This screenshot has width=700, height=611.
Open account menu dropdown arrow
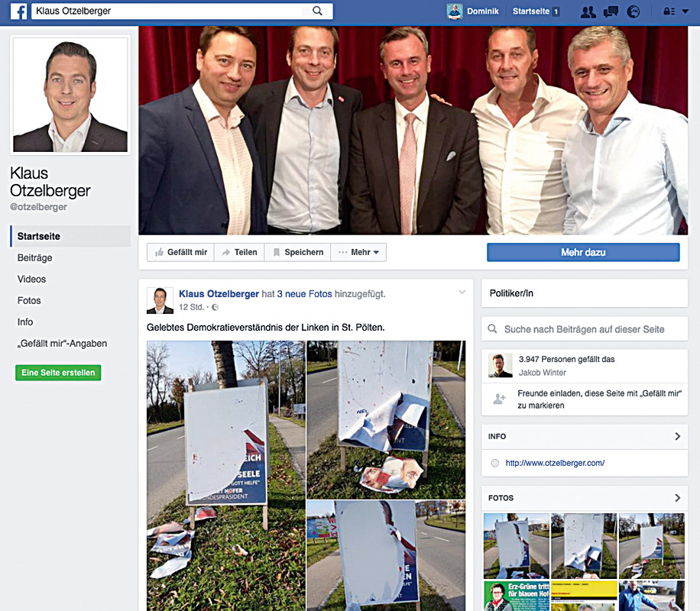click(x=685, y=11)
